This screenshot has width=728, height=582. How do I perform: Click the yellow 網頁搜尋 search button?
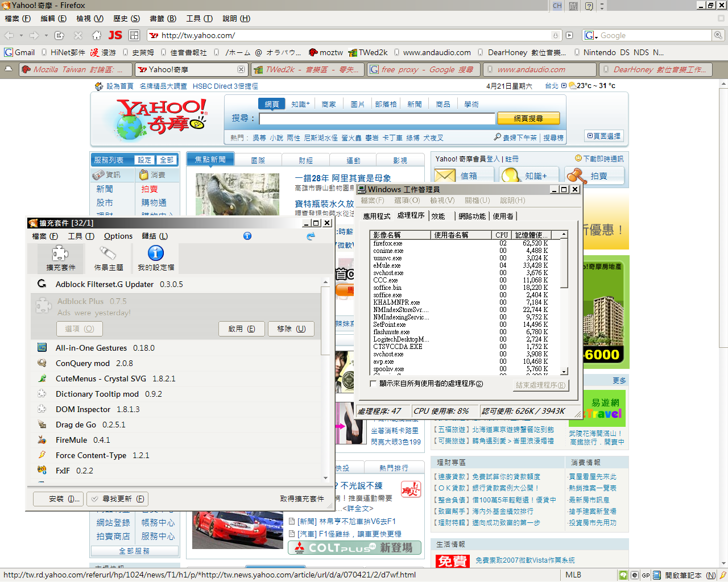tap(528, 118)
